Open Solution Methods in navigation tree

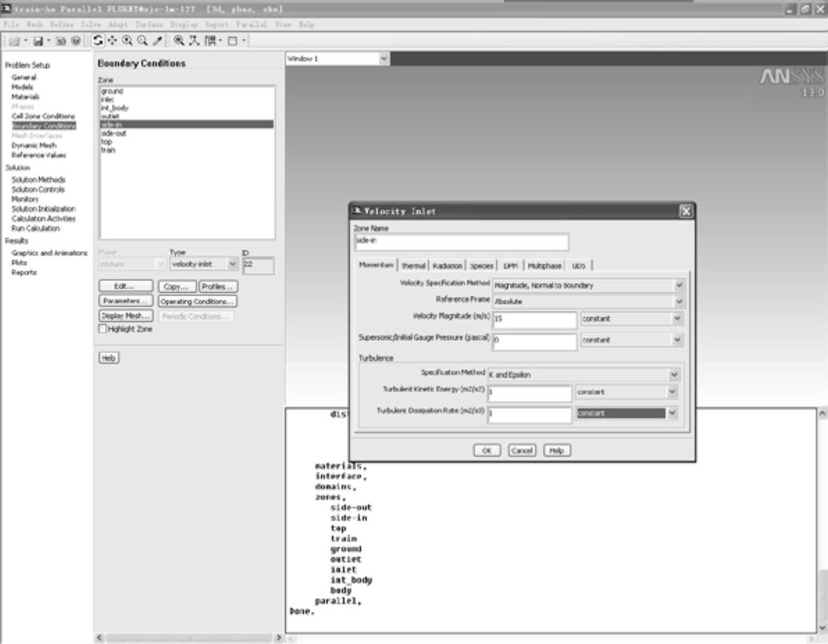click(x=38, y=179)
